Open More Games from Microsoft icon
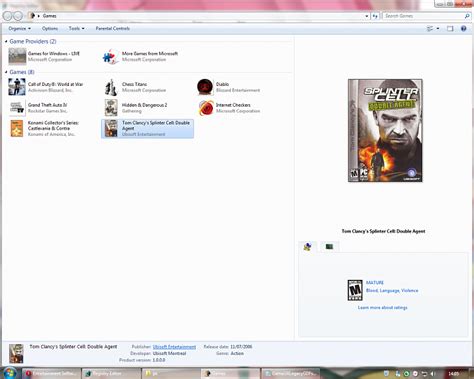Viewport: 474px width, 379px height. [111, 57]
